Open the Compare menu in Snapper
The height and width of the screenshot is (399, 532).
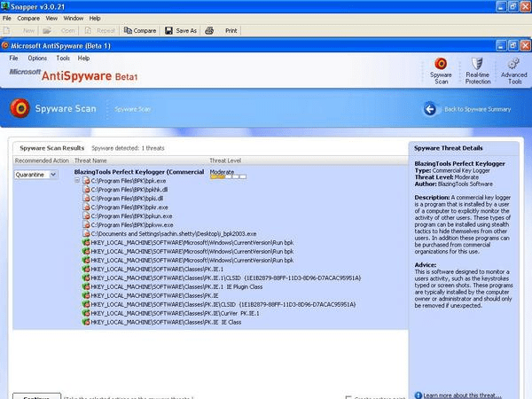[29, 17]
